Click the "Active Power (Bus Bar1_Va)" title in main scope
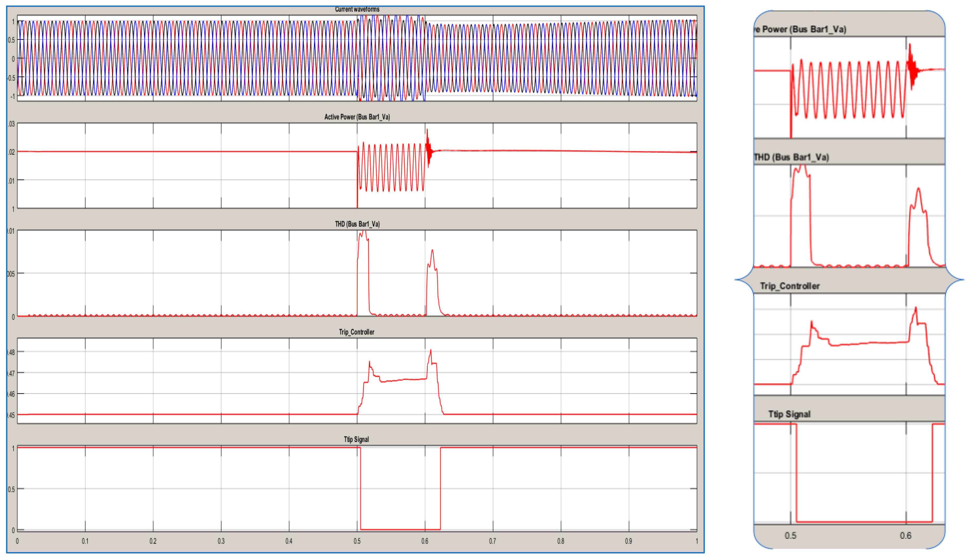Screen dimensions: 968x560 [357, 117]
